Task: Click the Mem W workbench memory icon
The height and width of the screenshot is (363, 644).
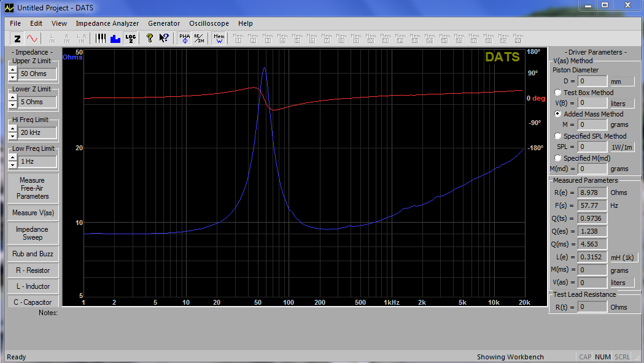Action: [219, 39]
